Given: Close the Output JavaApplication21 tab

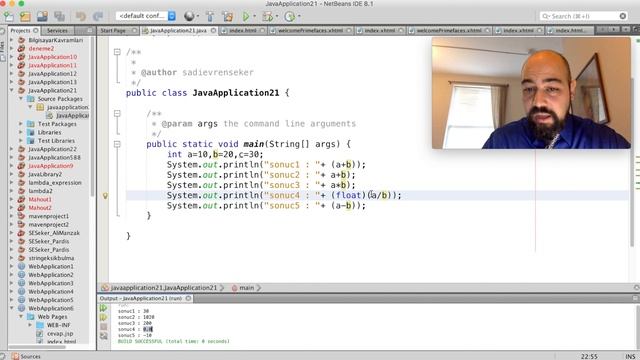Looking at the screenshot, I should [x=188, y=298].
